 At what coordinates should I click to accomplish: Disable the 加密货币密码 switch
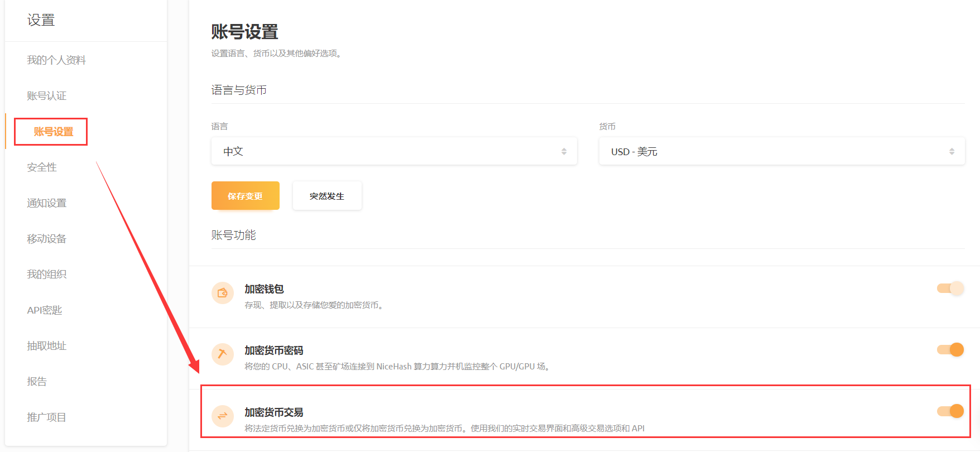point(950,350)
